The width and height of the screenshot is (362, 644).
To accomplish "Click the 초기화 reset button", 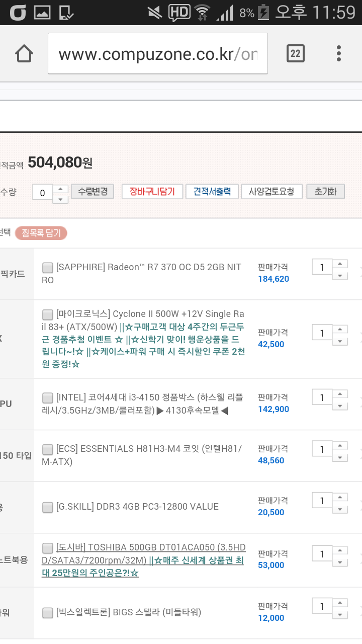I will (x=325, y=192).
